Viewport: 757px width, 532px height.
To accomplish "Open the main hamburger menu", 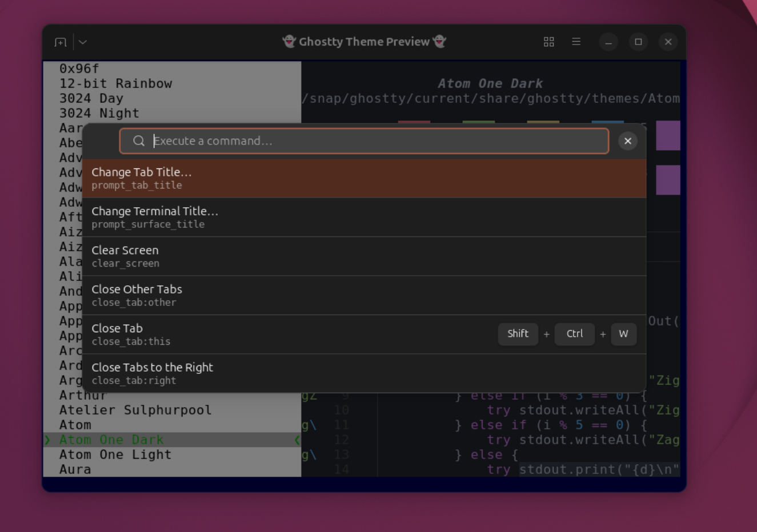I will pos(576,42).
